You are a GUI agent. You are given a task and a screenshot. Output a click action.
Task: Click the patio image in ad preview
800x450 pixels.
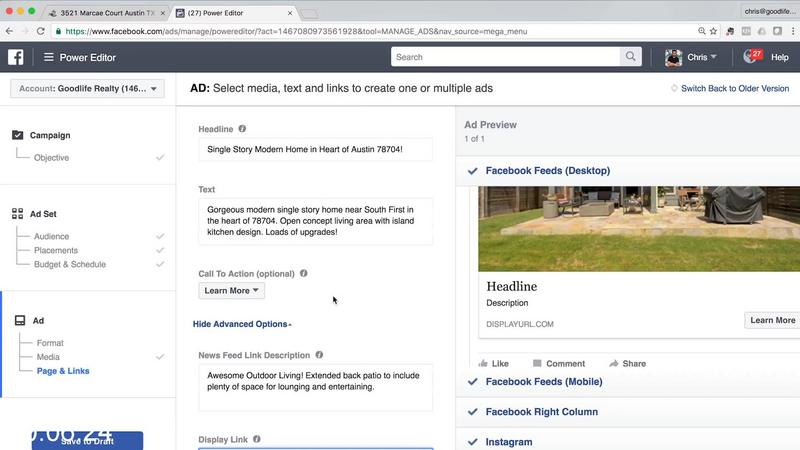click(639, 229)
